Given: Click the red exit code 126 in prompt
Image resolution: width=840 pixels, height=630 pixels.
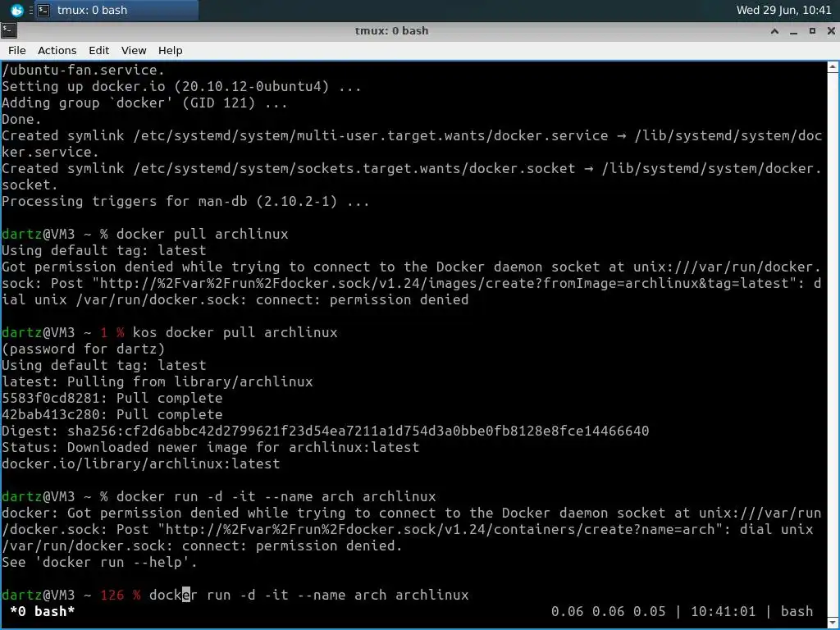Looking at the screenshot, I should coord(112,596).
